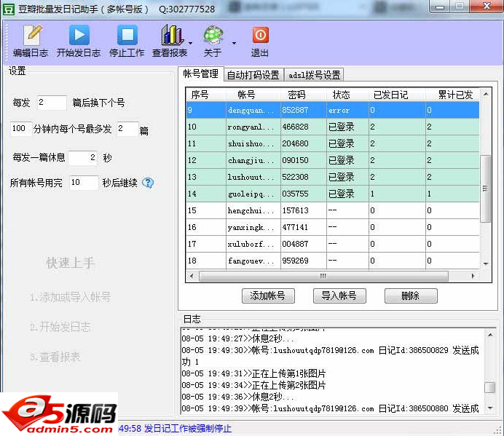Switch to the 自动打码设置 tab
Screen dimensions: 504x436
pyautogui.click(x=253, y=75)
